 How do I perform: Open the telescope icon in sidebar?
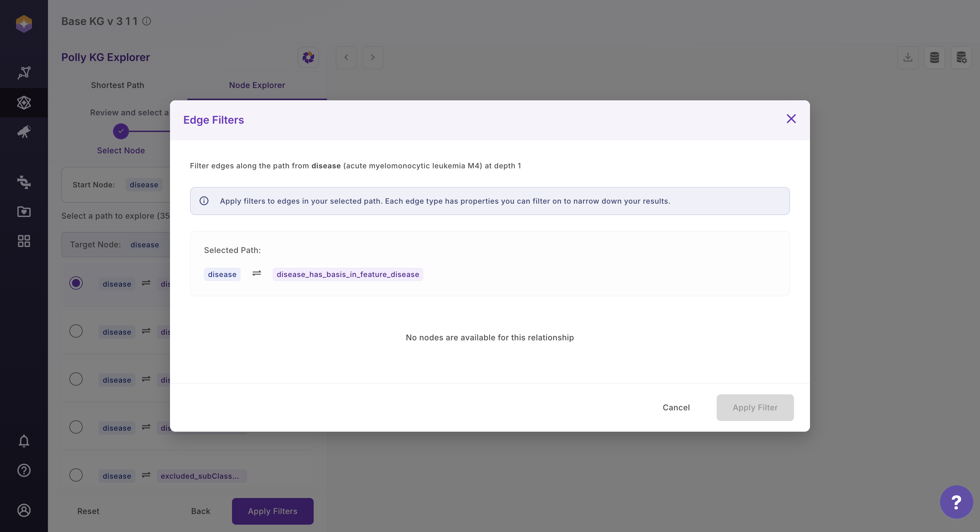[24, 132]
